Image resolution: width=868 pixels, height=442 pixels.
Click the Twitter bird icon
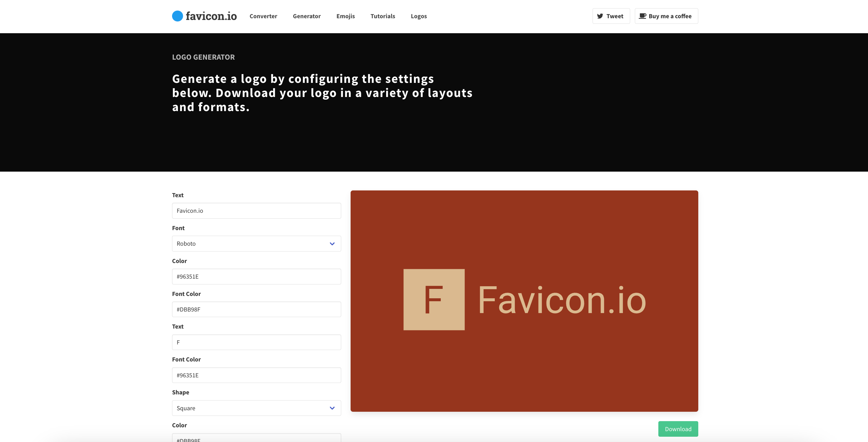pyautogui.click(x=600, y=16)
